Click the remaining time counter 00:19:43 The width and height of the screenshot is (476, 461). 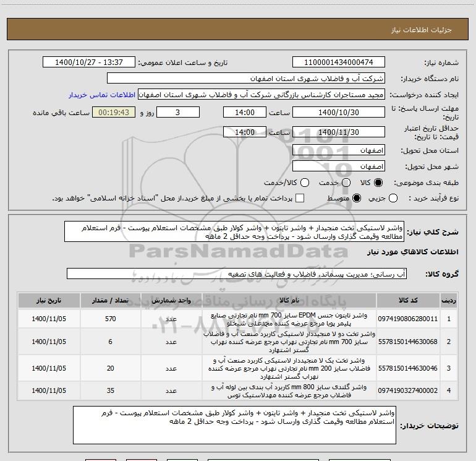(x=114, y=112)
